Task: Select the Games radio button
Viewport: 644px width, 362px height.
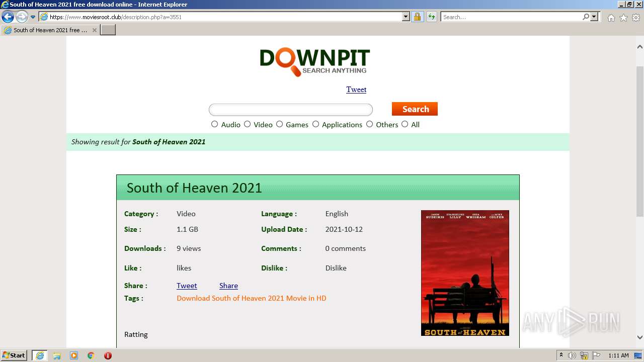Action: (x=280, y=124)
